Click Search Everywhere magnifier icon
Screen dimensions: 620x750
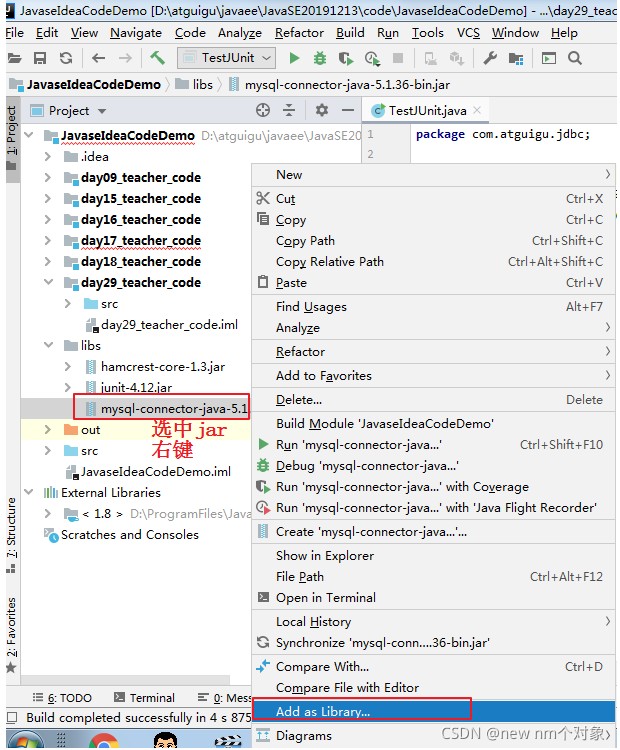[575, 58]
